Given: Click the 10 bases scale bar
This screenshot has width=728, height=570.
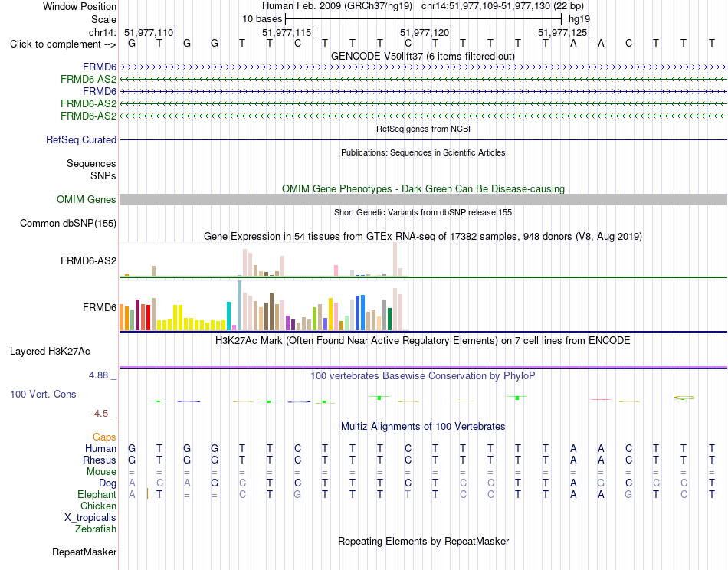Looking at the screenshot, I should click(424, 19).
